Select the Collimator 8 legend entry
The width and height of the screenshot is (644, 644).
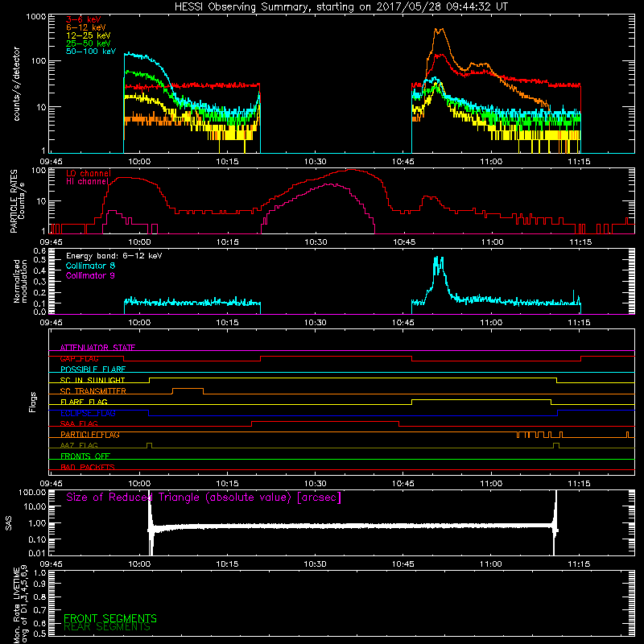click(90, 266)
